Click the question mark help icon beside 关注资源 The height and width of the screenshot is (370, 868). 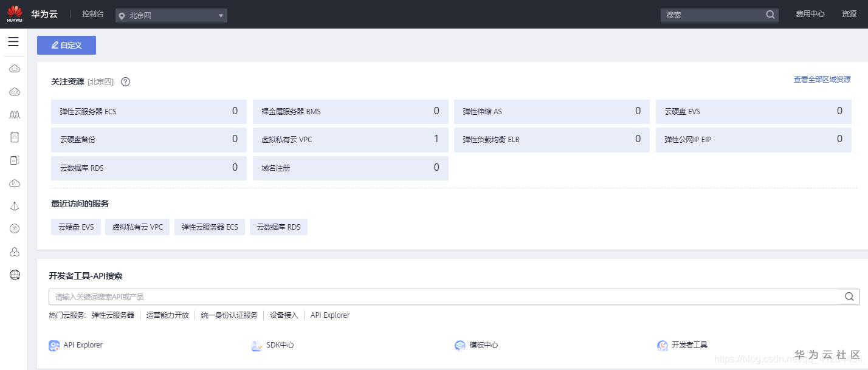point(125,81)
